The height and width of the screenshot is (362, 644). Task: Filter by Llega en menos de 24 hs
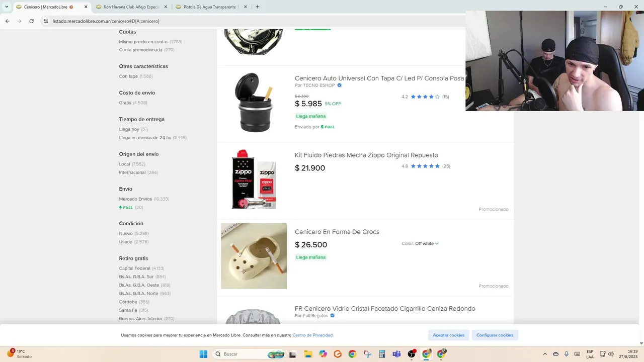[x=153, y=137]
